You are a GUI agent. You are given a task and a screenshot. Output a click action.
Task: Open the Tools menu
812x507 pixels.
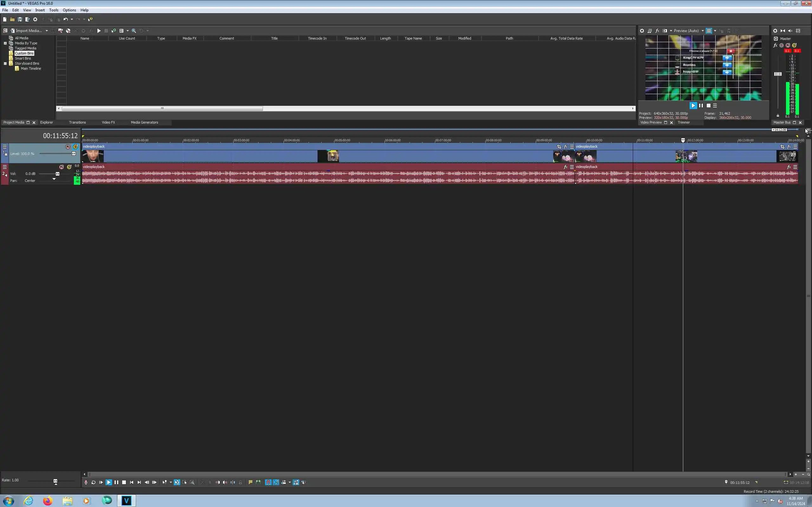(x=54, y=10)
